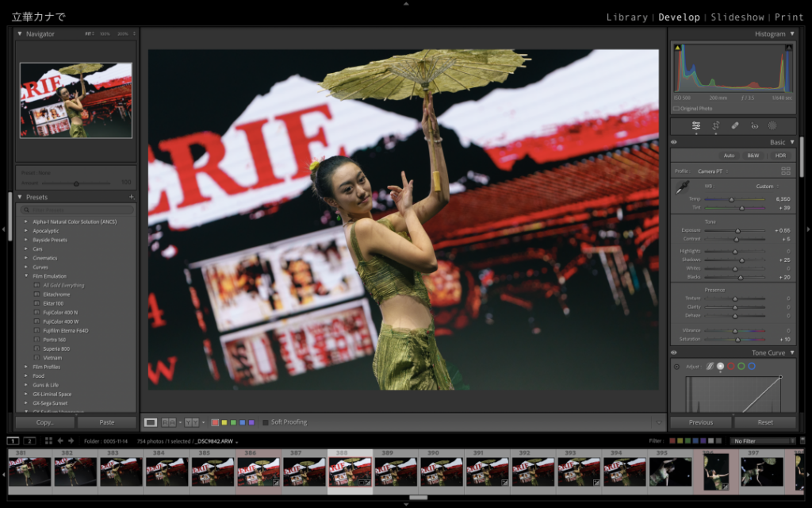Collapse the Navigator panel
The height and width of the screenshot is (508, 812).
pyautogui.click(x=20, y=33)
